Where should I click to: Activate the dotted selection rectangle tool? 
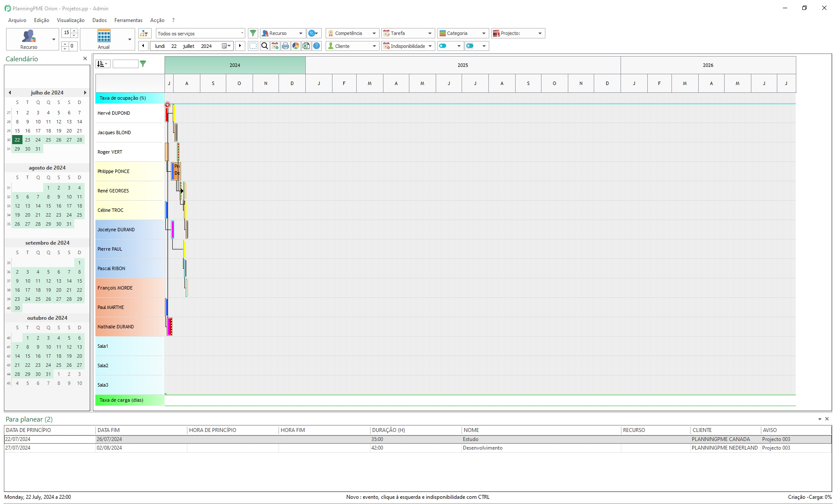(253, 46)
